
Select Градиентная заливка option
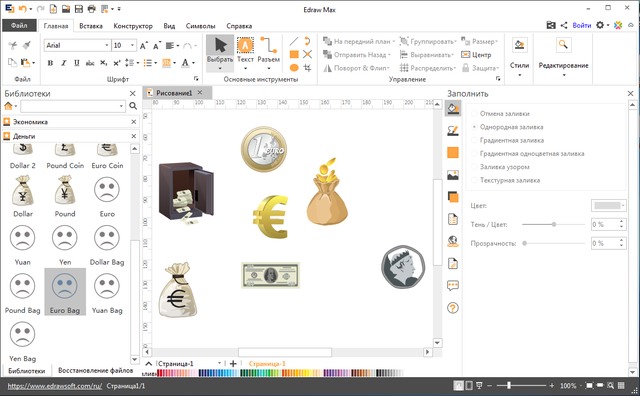[512, 140]
